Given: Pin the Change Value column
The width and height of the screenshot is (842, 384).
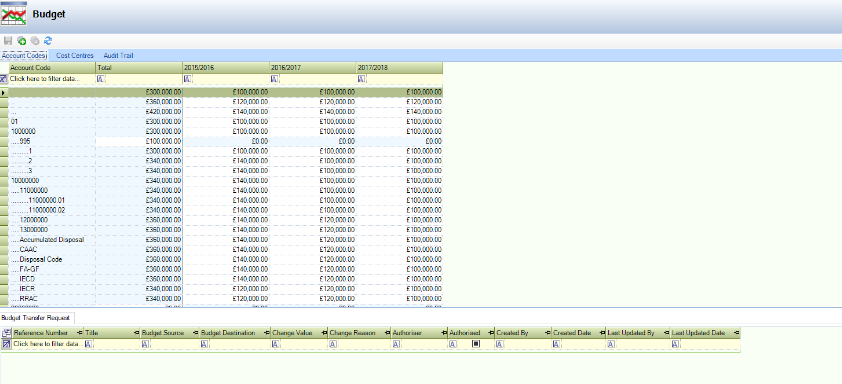Looking at the screenshot, I should coord(325,333).
